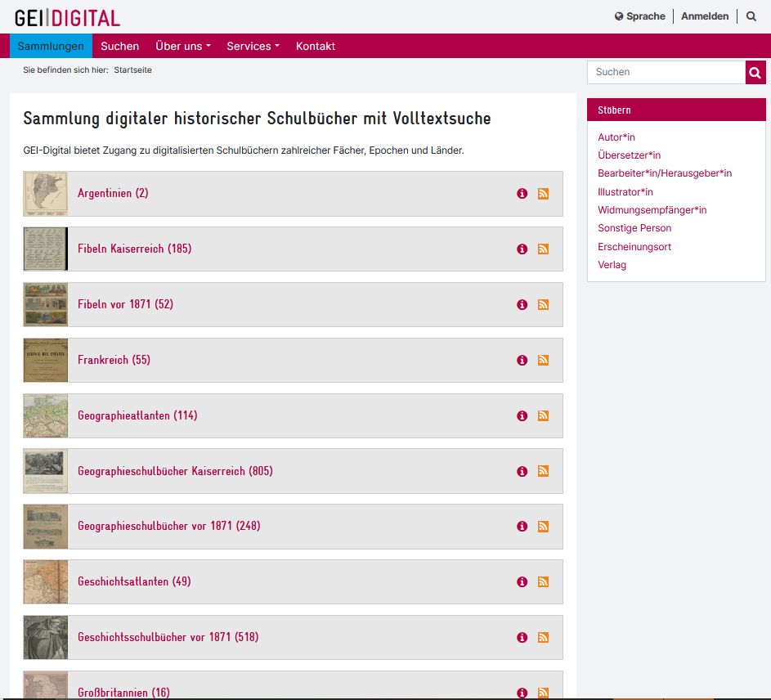Image resolution: width=771 pixels, height=700 pixels.
Task: Browse by Bearbeiter*in/Herausgeber*in
Action: [x=664, y=173]
